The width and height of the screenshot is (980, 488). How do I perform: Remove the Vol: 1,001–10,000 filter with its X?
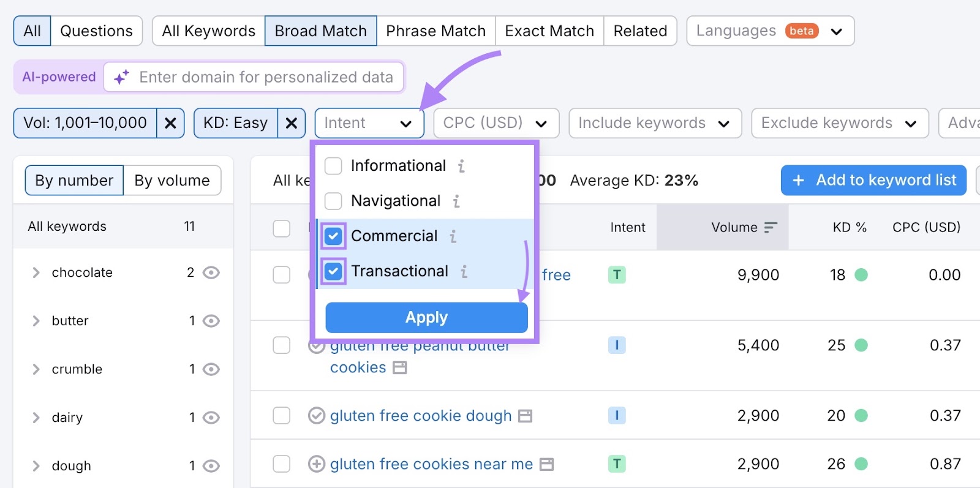170,122
